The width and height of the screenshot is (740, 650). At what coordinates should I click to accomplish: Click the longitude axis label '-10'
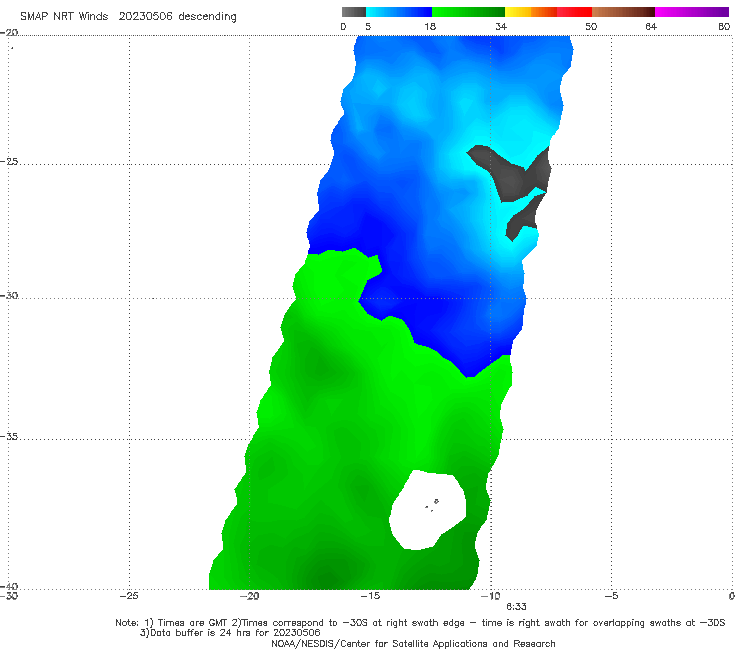pyautogui.click(x=490, y=596)
